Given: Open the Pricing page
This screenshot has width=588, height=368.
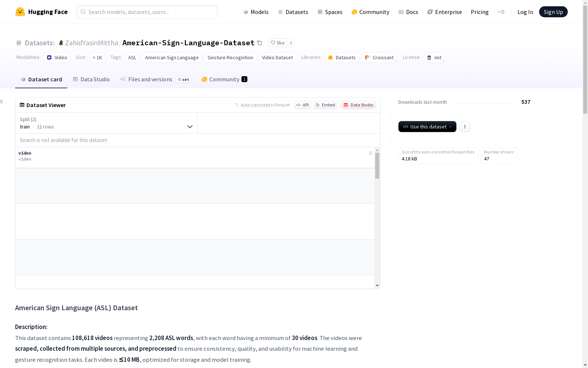Looking at the screenshot, I should click(x=480, y=12).
